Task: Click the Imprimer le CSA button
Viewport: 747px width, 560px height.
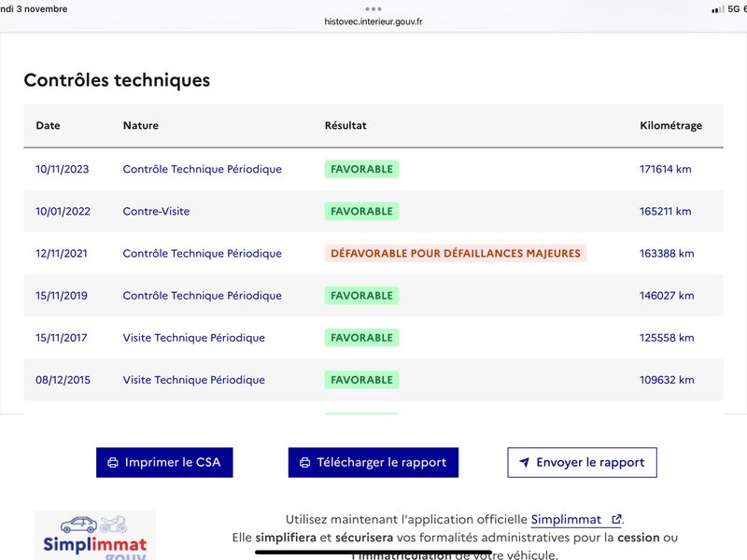Action: (x=164, y=462)
